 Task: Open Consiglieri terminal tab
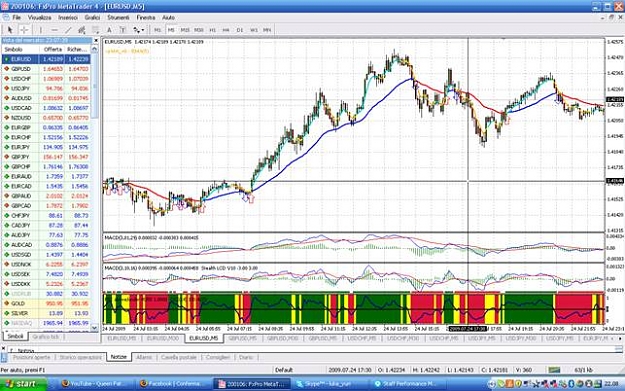[218, 358]
